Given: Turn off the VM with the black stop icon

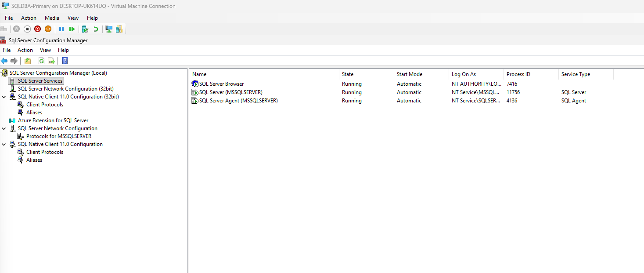Looking at the screenshot, I should click(27, 29).
